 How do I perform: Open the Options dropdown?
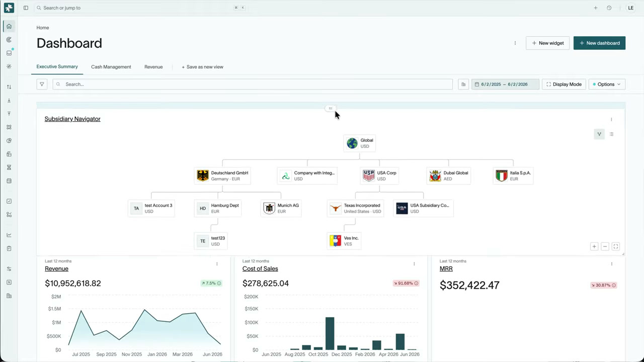pos(607,84)
